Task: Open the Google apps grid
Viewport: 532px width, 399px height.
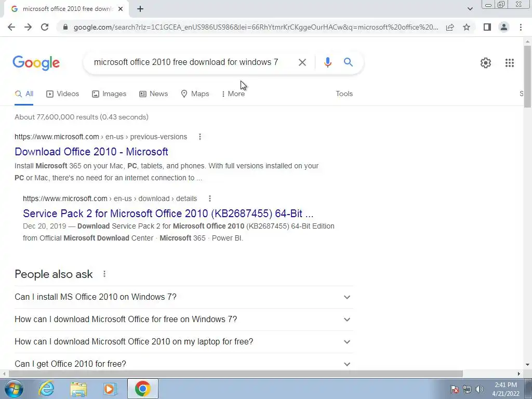Action: (509, 63)
